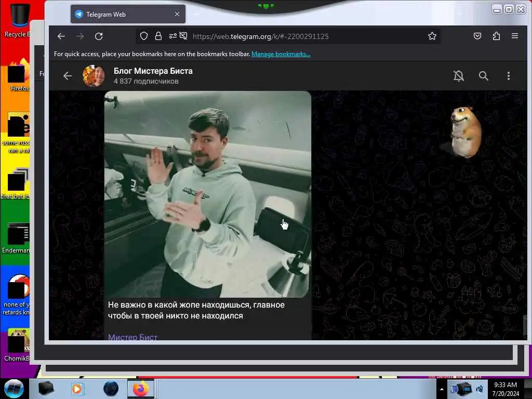
Task: Open the black box taskbar icon next to Start
Action: pyautogui.click(x=46, y=389)
